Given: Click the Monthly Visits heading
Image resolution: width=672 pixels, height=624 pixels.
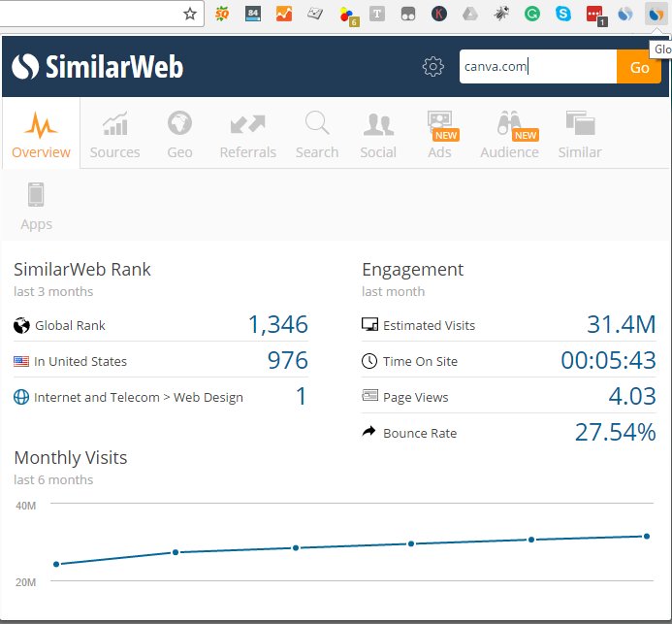Looking at the screenshot, I should [70, 458].
